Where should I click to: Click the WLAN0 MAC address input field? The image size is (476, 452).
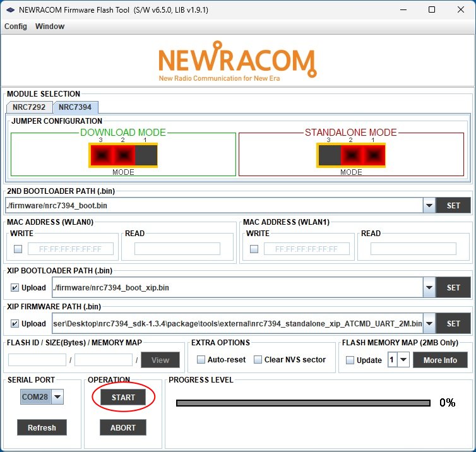click(71, 249)
